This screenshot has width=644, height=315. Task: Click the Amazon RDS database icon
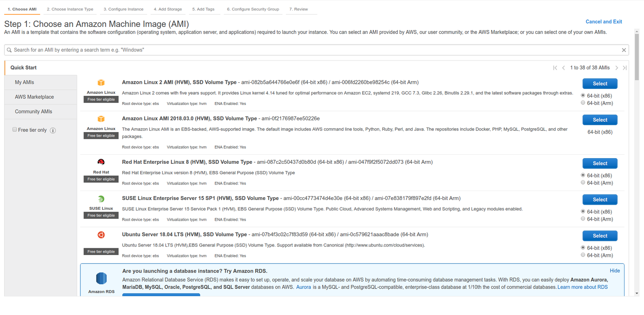click(101, 278)
